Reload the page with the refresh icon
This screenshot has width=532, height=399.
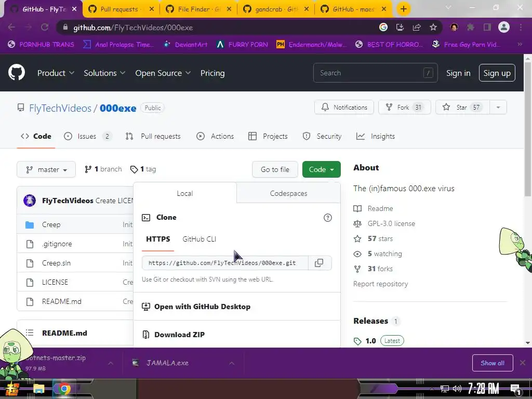[45, 28]
